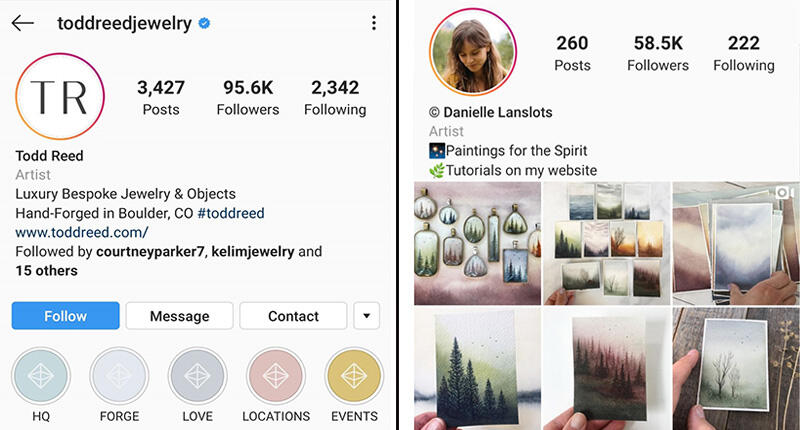
Task: Tap the Message button
Action: coord(180,316)
